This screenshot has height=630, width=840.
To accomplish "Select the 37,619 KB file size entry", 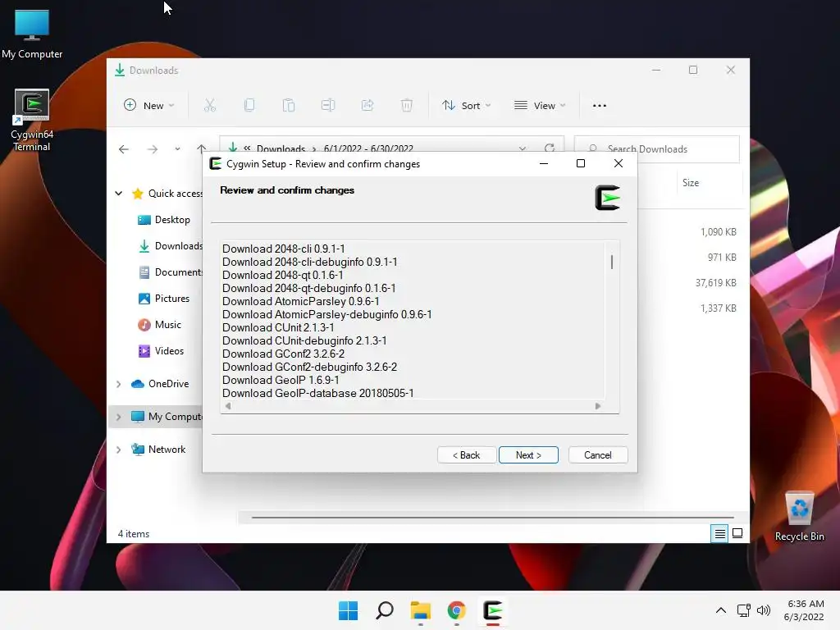I will (715, 283).
